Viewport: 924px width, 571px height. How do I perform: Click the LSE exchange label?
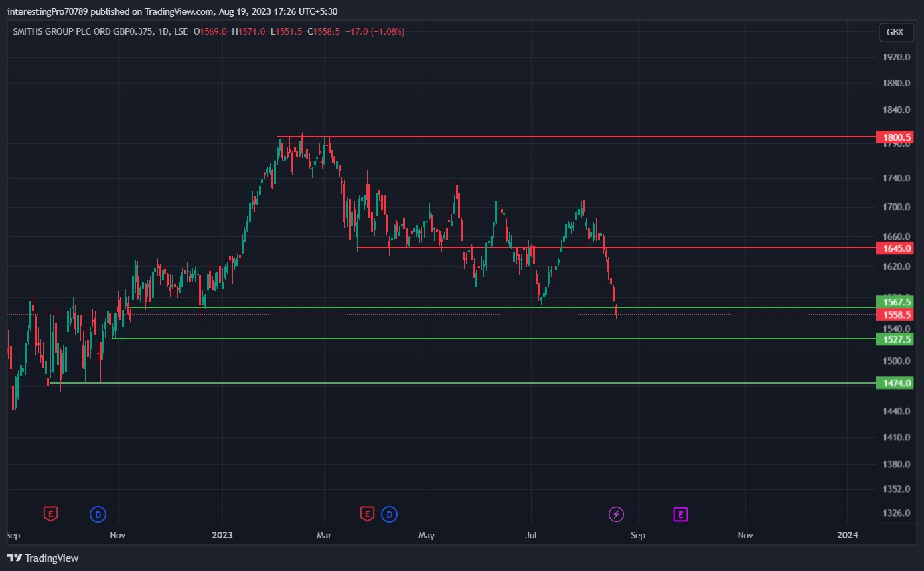pyautogui.click(x=180, y=31)
